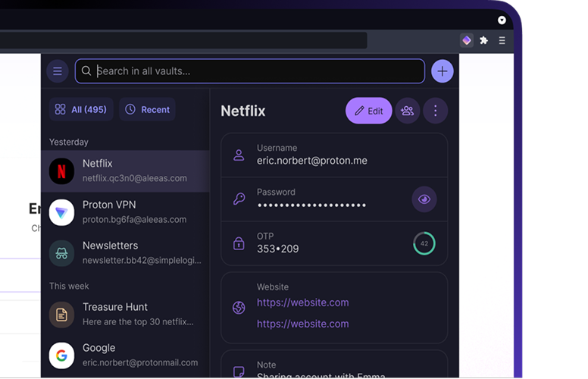The width and height of the screenshot is (588, 379).
Task: Reveal the password with eye icon
Action: tap(424, 199)
